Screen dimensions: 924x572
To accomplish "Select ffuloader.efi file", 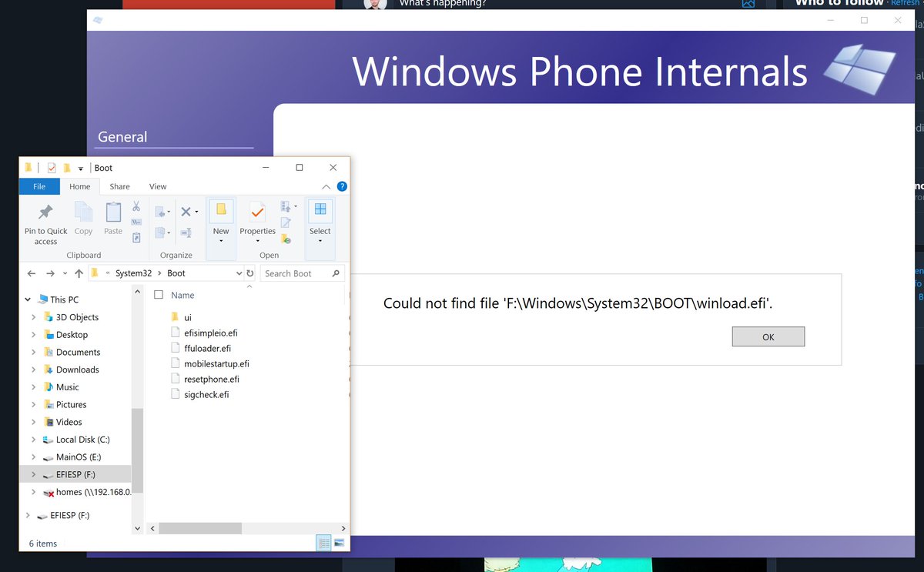I will (x=200, y=348).
